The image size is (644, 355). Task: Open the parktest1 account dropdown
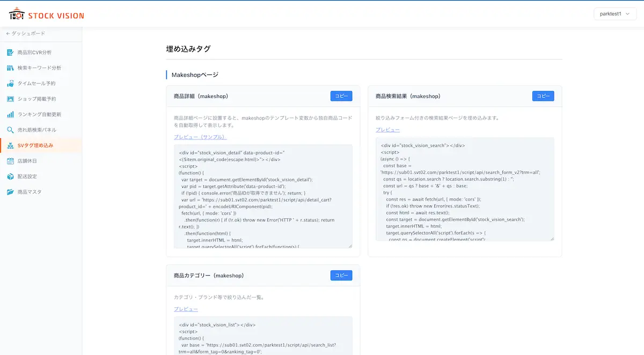pyautogui.click(x=614, y=14)
